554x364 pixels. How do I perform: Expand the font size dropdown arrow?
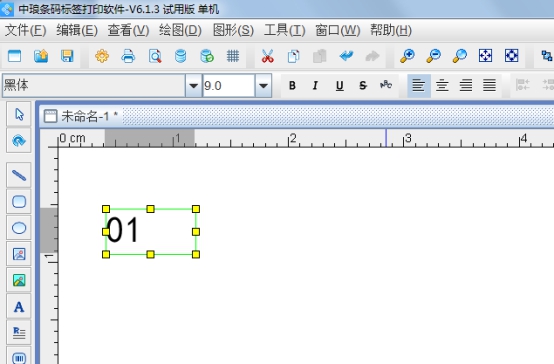coord(263,86)
